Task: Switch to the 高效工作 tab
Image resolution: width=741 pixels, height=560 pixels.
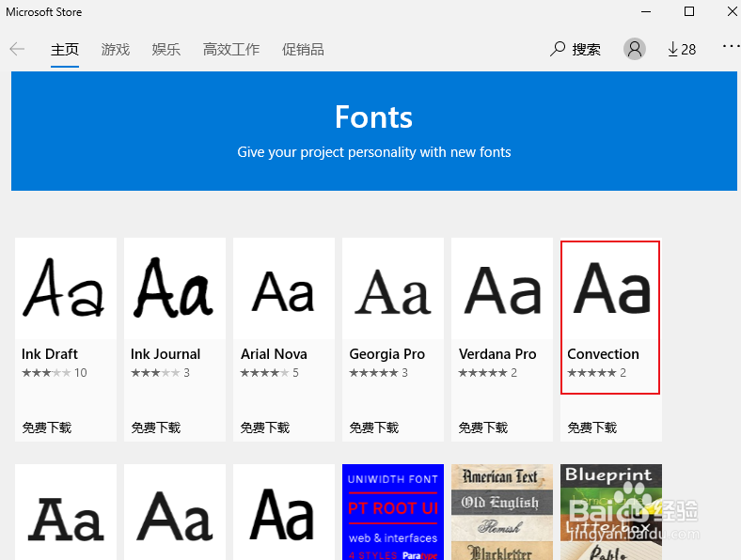Action: click(x=231, y=50)
